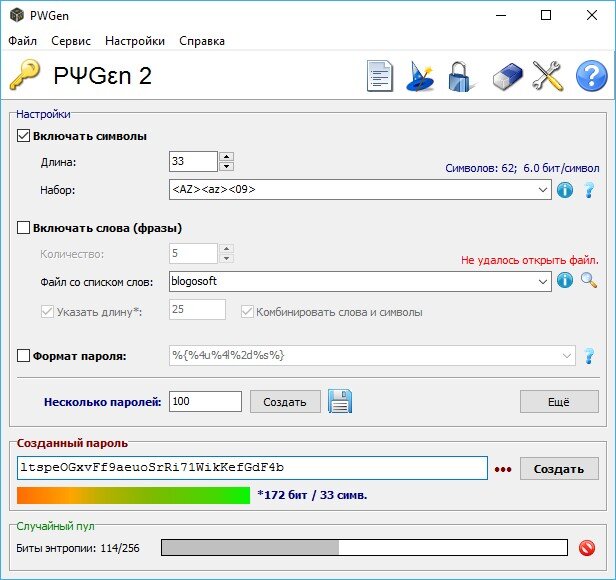Decrease the length value with down arrow
Image resolution: width=616 pixels, height=580 pixels.
(227, 167)
